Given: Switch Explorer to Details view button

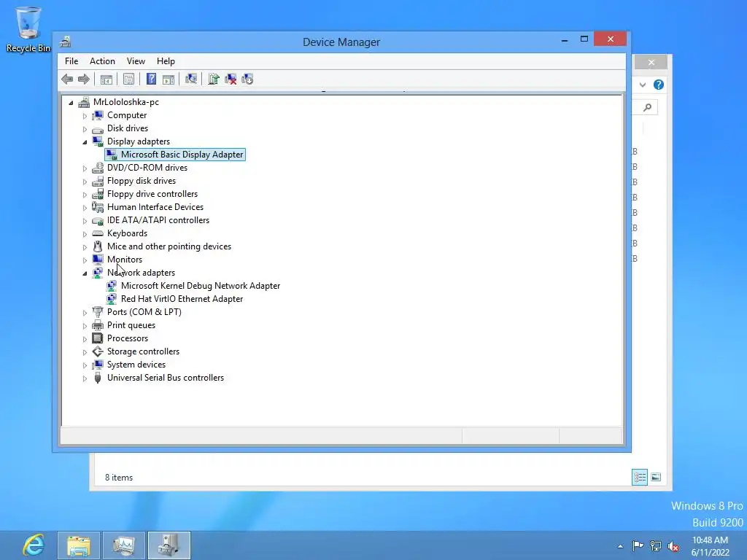Looking at the screenshot, I should pos(640,477).
